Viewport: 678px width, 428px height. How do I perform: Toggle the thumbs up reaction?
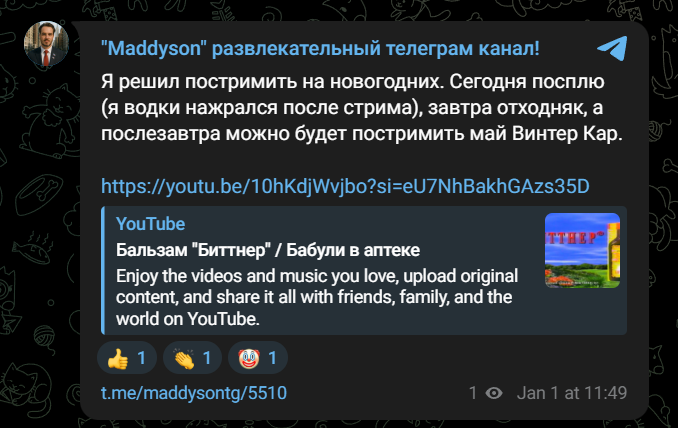pos(127,358)
